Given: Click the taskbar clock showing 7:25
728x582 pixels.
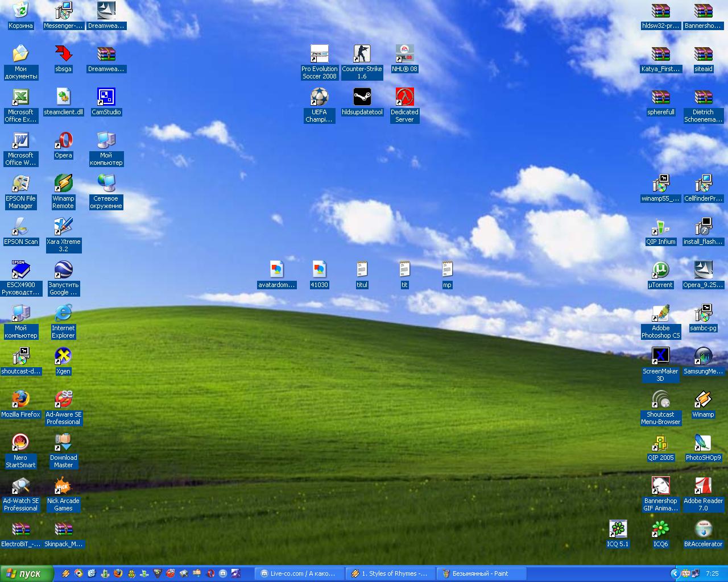Looking at the screenshot, I should (x=712, y=573).
